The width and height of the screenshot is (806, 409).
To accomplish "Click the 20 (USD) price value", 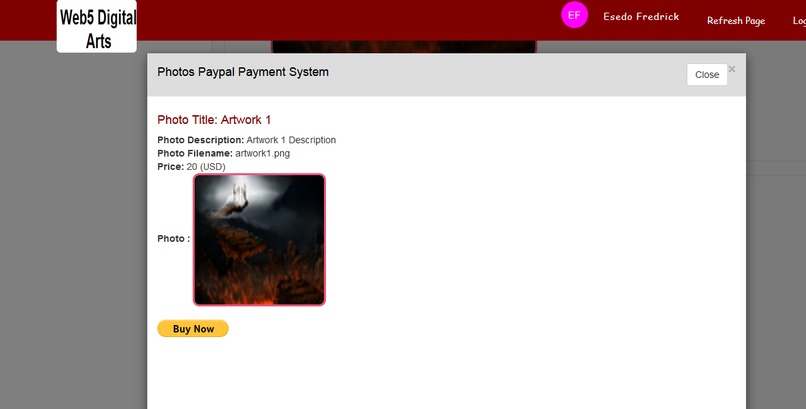I will click(x=206, y=166).
